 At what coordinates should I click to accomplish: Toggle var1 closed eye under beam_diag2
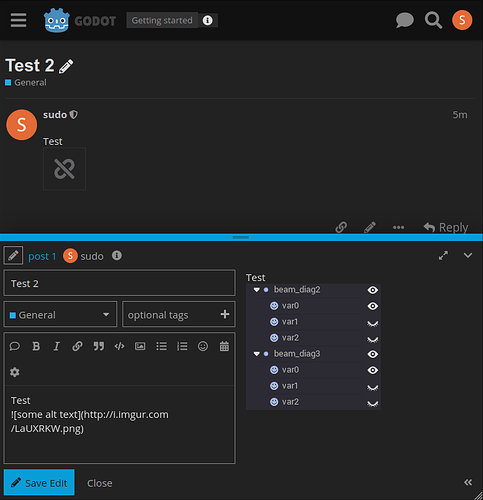(373, 323)
